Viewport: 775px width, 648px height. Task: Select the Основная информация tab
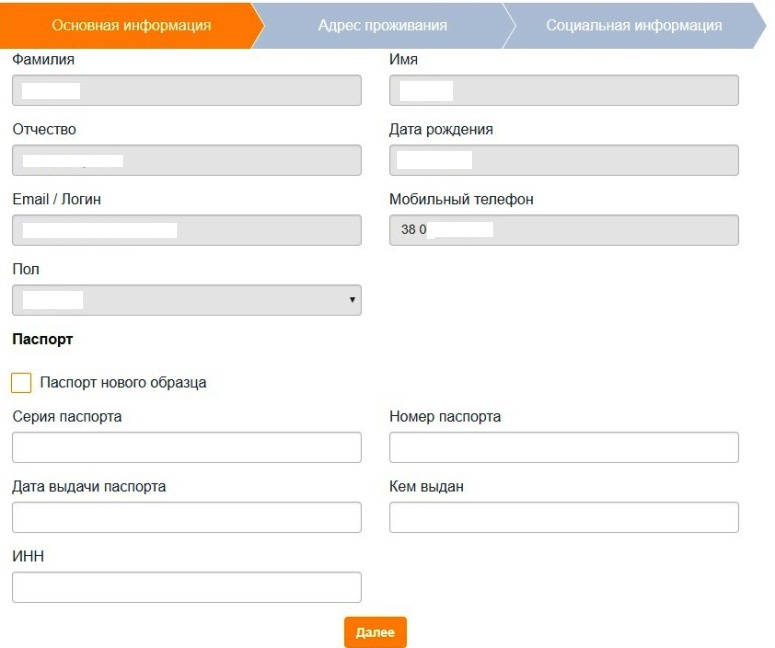coord(131,25)
